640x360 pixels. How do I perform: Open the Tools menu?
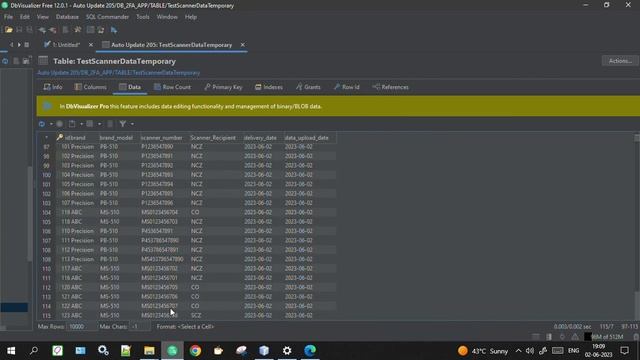click(143, 17)
